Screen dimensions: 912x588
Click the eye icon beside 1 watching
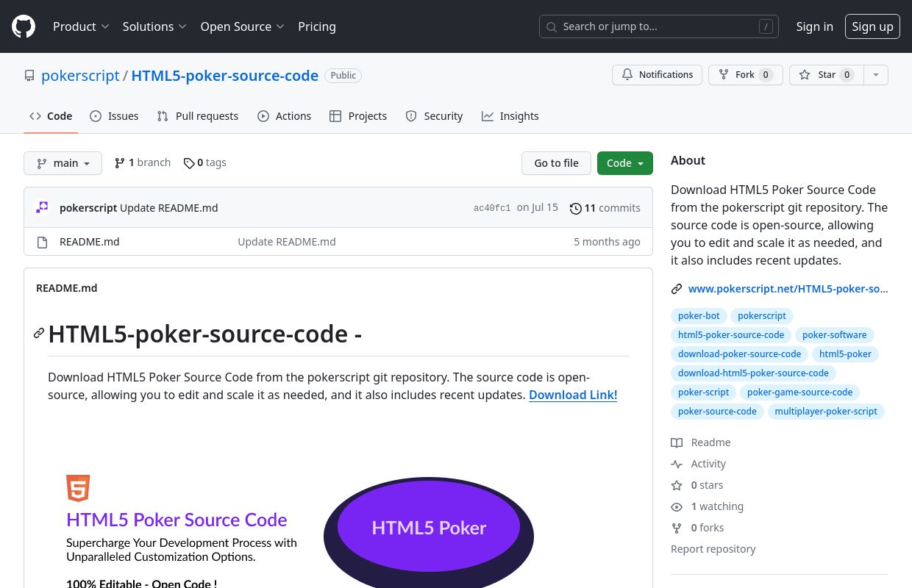tap(677, 506)
